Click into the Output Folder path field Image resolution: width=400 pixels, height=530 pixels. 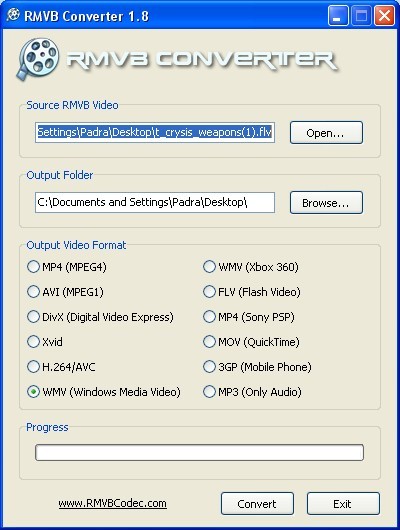pyautogui.click(x=155, y=202)
